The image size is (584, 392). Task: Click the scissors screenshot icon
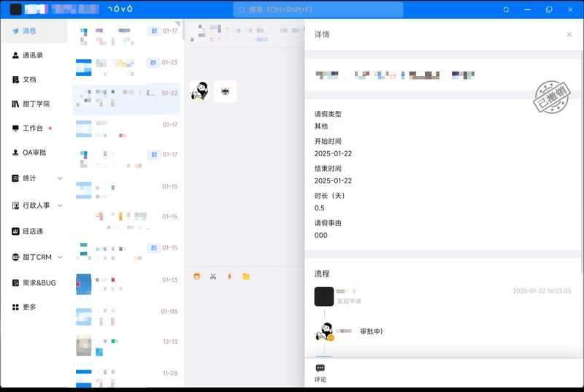click(213, 277)
